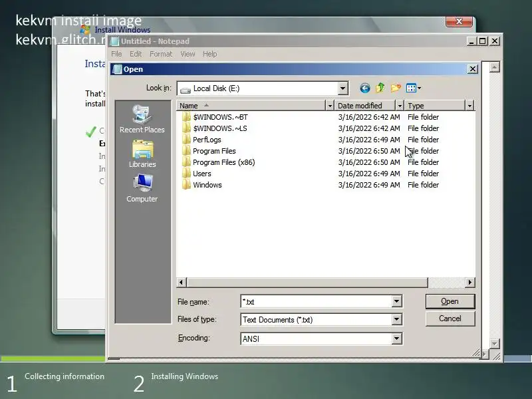Select the PerfLogs folder icon
Screen dimensions: 532x399
click(186, 140)
